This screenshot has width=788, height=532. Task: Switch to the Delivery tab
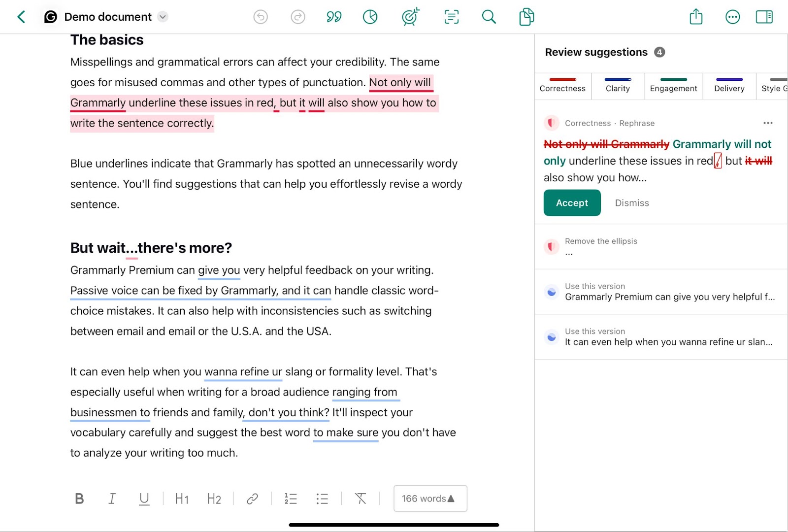point(729,86)
